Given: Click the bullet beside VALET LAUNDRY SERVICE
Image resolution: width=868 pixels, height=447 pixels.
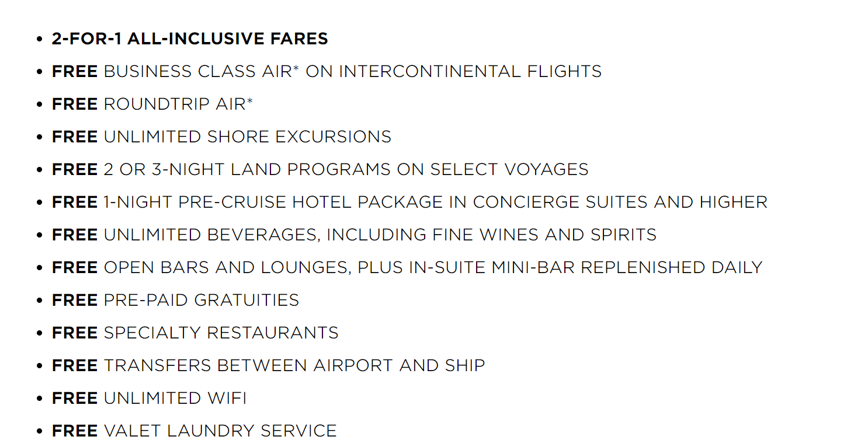Looking at the screenshot, I should [39, 431].
